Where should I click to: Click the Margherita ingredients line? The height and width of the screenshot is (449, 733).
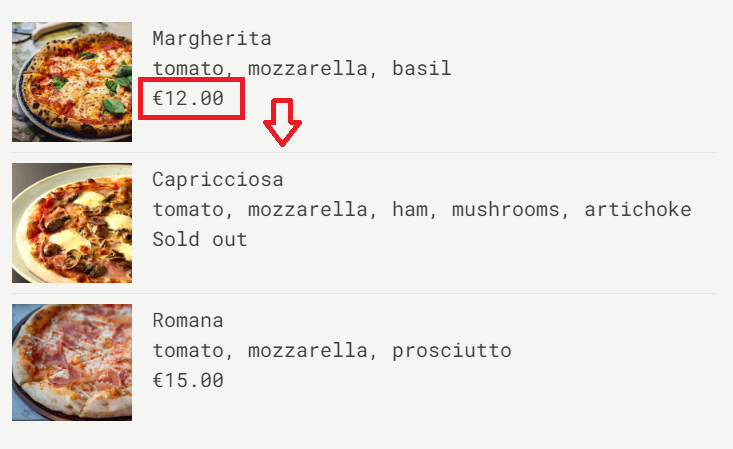[302, 69]
